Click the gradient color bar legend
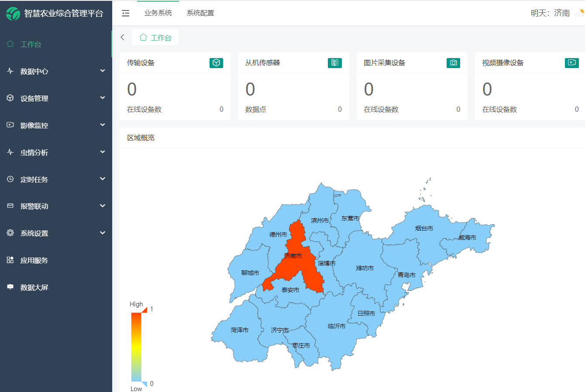Viewport: 585px width, 392px height. (136, 347)
